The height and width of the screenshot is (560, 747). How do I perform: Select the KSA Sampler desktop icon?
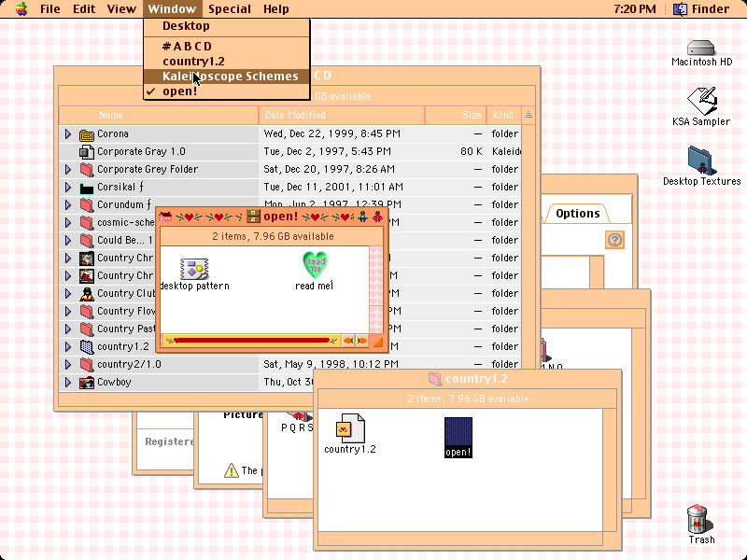tap(701, 101)
